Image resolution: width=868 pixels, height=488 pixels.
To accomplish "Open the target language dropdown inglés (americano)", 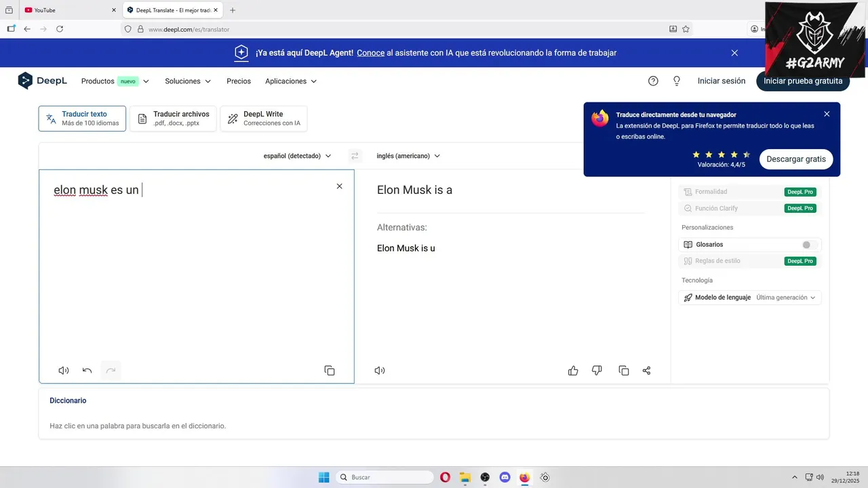I will coord(408,156).
